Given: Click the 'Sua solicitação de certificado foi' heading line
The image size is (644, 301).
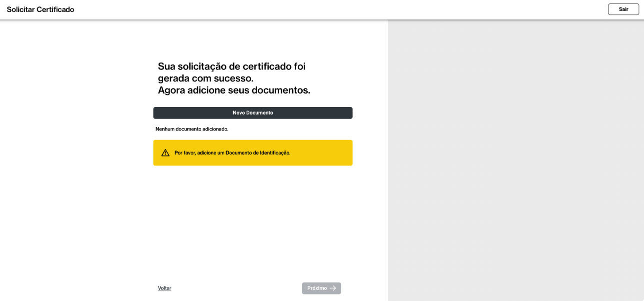Looking at the screenshot, I should point(231,66).
